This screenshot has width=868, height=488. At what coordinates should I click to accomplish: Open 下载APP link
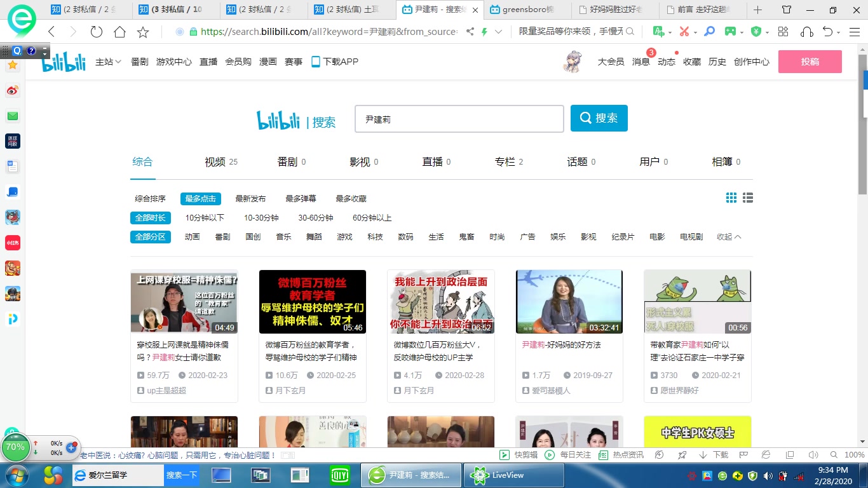coord(335,62)
